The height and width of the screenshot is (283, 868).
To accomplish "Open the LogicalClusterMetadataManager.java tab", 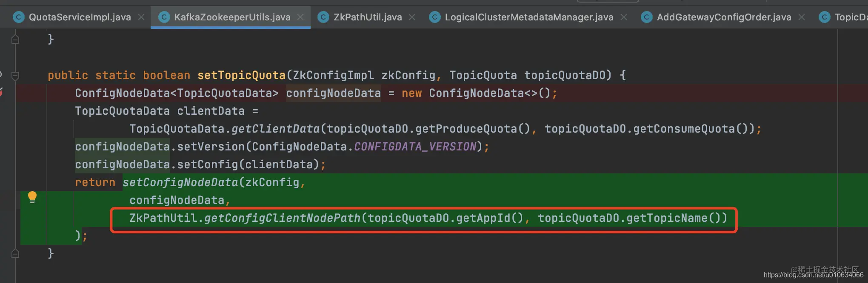I will click(529, 17).
